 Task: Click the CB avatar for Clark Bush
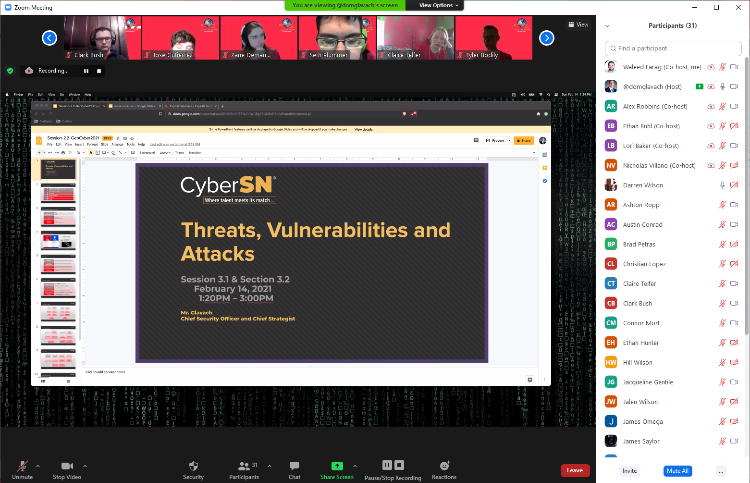pyautogui.click(x=611, y=303)
